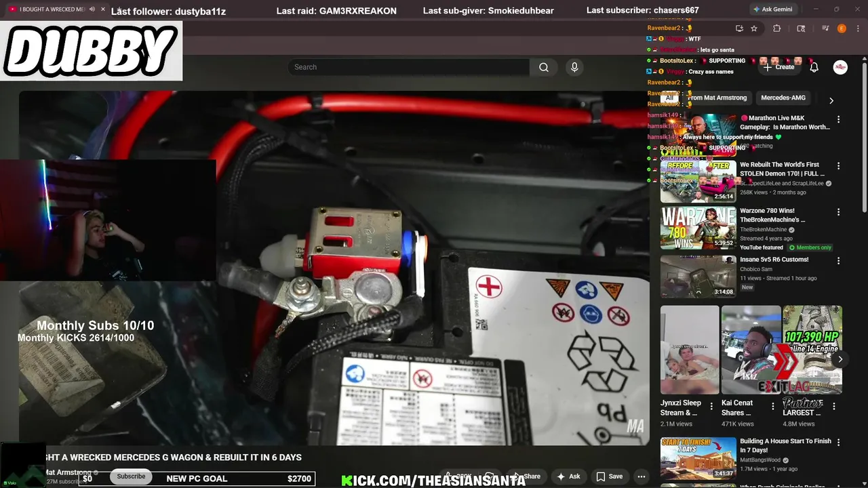868x488 pixels.
Task: Open options for LARGEST engine short
Action: point(834,407)
